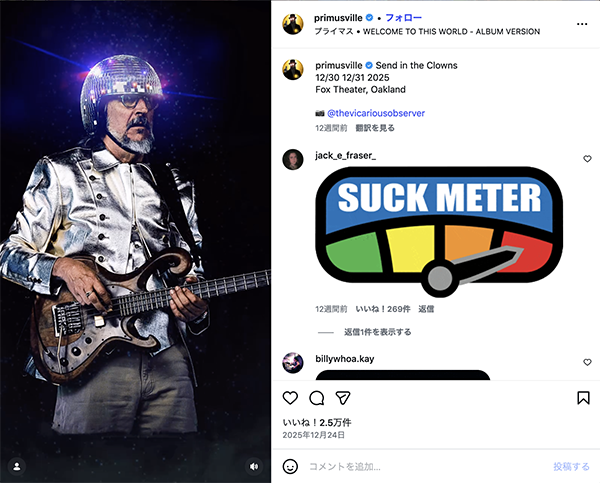600x483 pixels.
Task: Save the post with bookmark icon
Action: coord(583,398)
